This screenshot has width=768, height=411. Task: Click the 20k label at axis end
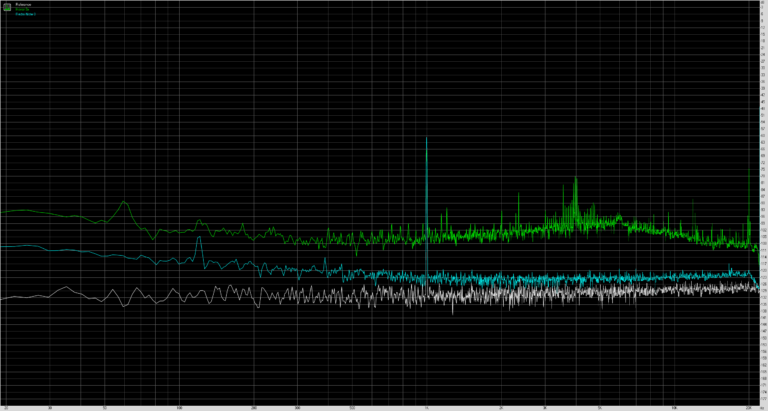point(749,408)
